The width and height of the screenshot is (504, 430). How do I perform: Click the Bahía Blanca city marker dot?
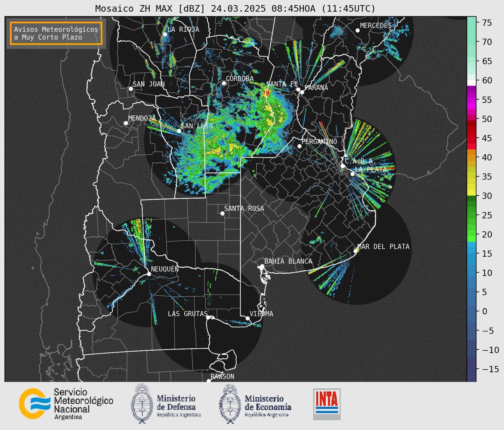pyautogui.click(x=262, y=266)
